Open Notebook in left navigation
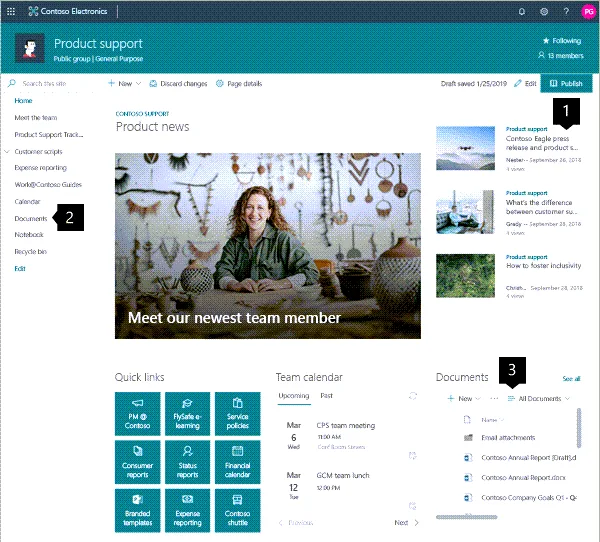The image size is (600, 542). (29, 235)
